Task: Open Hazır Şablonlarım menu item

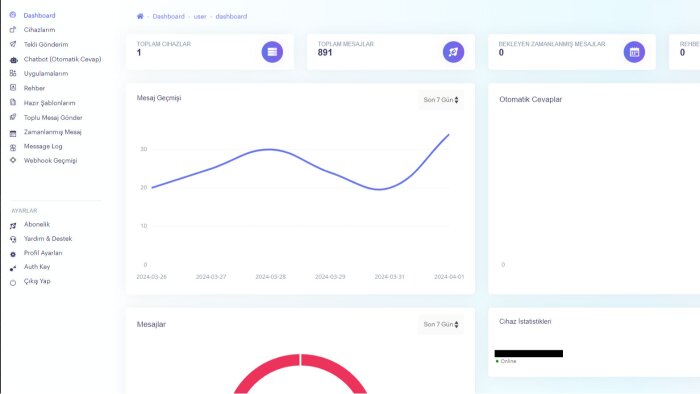Action: [50, 103]
